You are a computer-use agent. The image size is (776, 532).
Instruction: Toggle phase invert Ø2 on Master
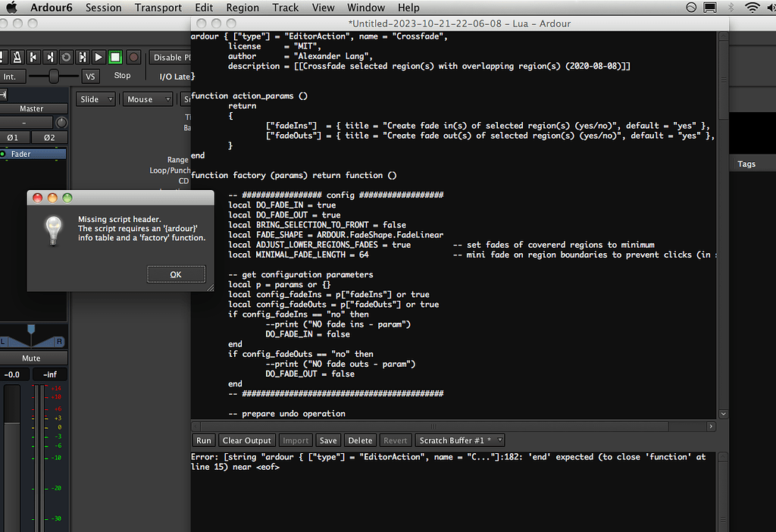pyautogui.click(x=48, y=137)
